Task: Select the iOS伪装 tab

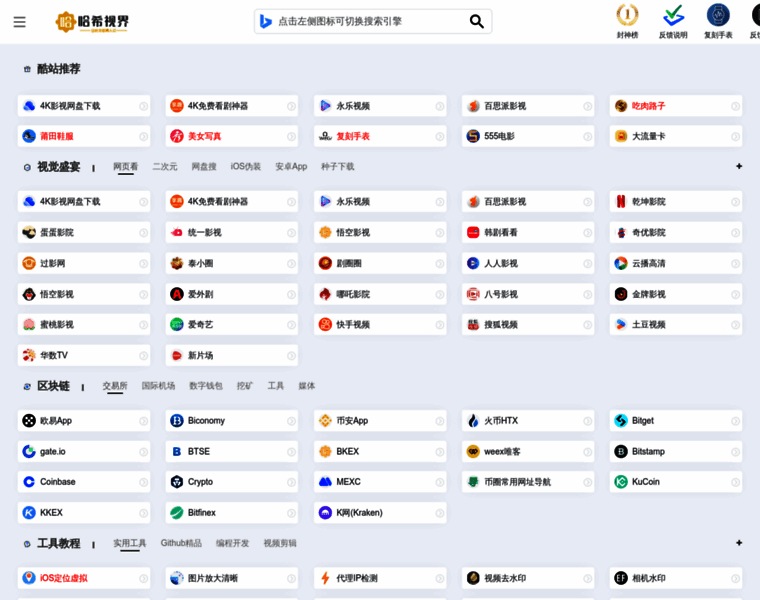Action: pyautogui.click(x=246, y=167)
